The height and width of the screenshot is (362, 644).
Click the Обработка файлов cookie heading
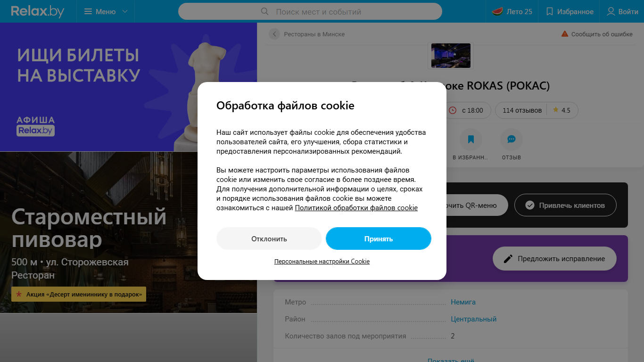click(x=285, y=105)
